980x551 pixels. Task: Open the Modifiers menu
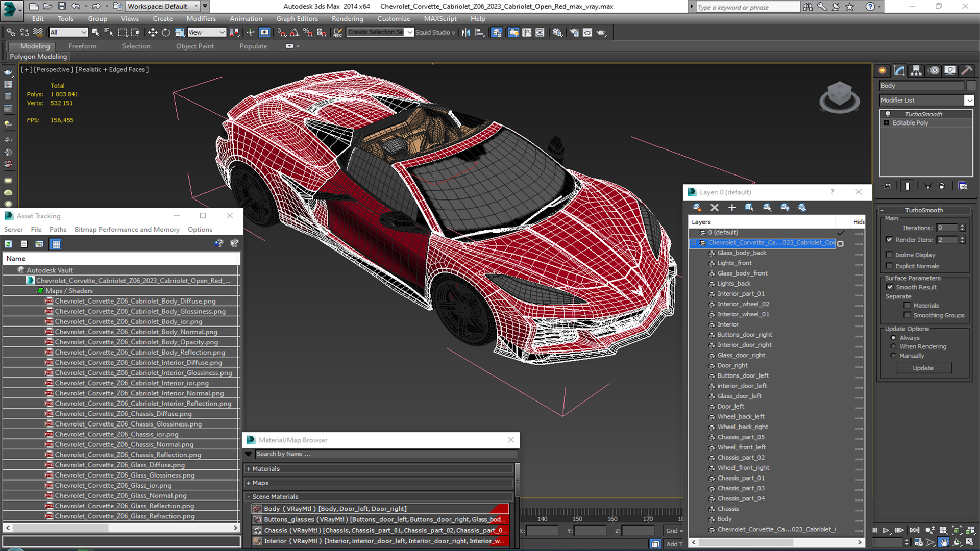click(201, 18)
